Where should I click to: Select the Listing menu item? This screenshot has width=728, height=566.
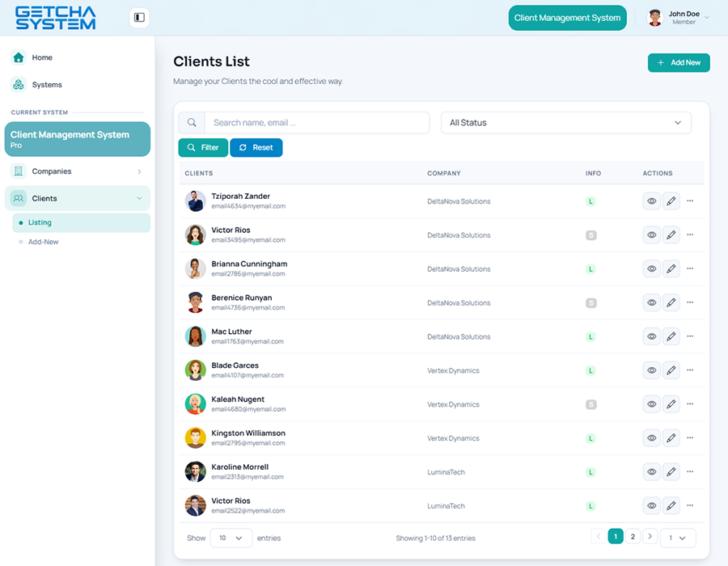pyautogui.click(x=80, y=222)
